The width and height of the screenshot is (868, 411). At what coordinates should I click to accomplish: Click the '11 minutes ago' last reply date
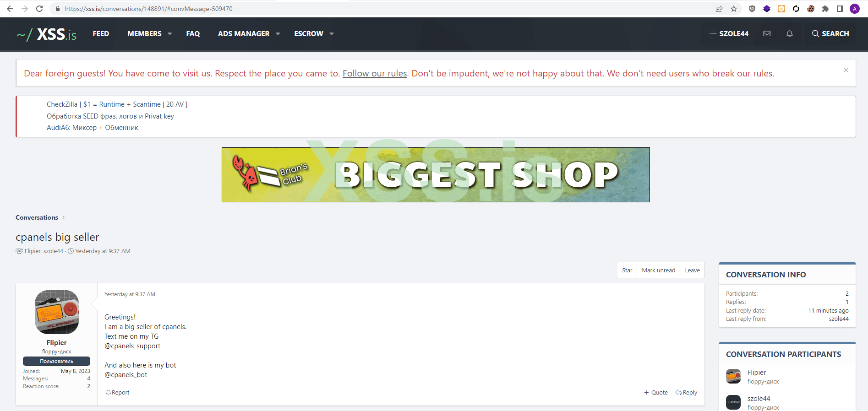click(828, 311)
